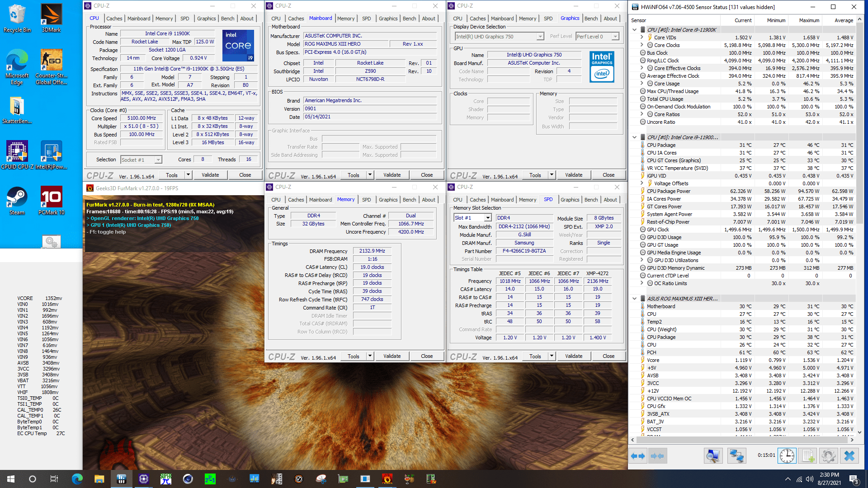Open Intel UHD Graphics 750 display device dropdown

pyautogui.click(x=500, y=37)
